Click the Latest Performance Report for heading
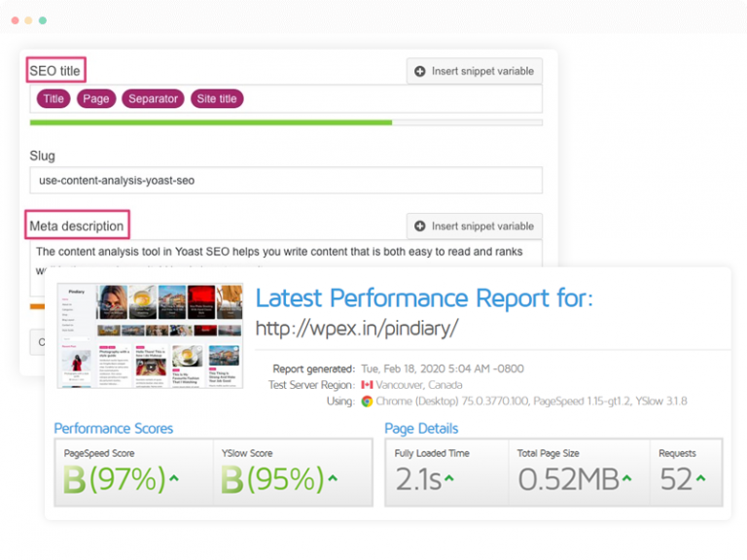The width and height of the screenshot is (747, 560). click(x=424, y=298)
